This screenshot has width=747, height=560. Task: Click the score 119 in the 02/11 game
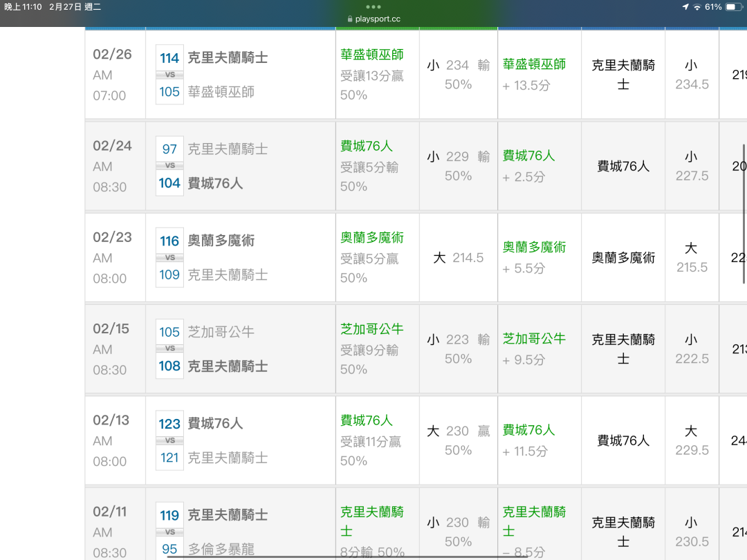tap(169, 515)
